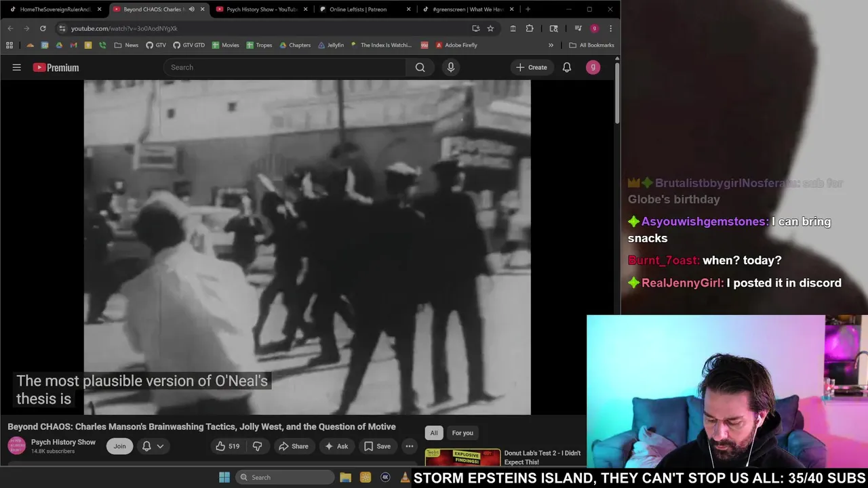868x488 pixels.
Task: Open File Explorer from the taskbar
Action: click(345, 477)
